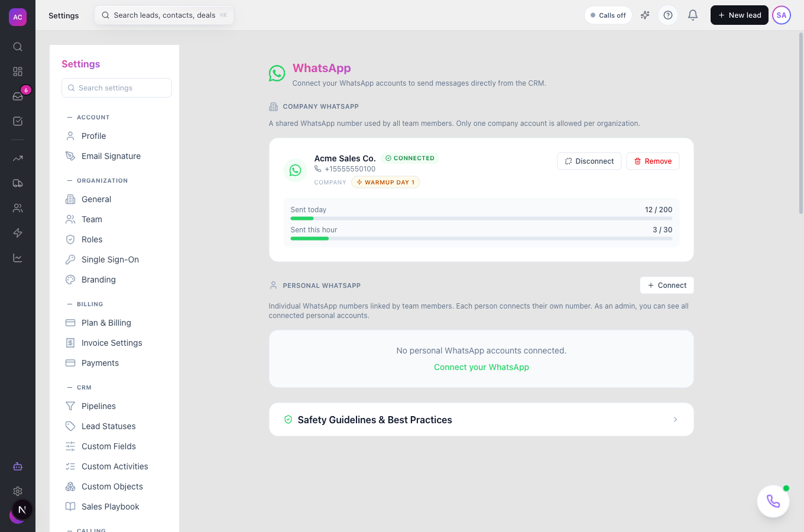
Task: Remove the company WhatsApp account
Action: coord(653,161)
